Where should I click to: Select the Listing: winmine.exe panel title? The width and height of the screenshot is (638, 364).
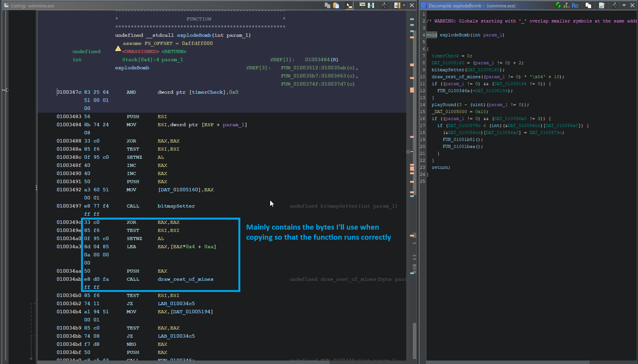[x=33, y=6]
